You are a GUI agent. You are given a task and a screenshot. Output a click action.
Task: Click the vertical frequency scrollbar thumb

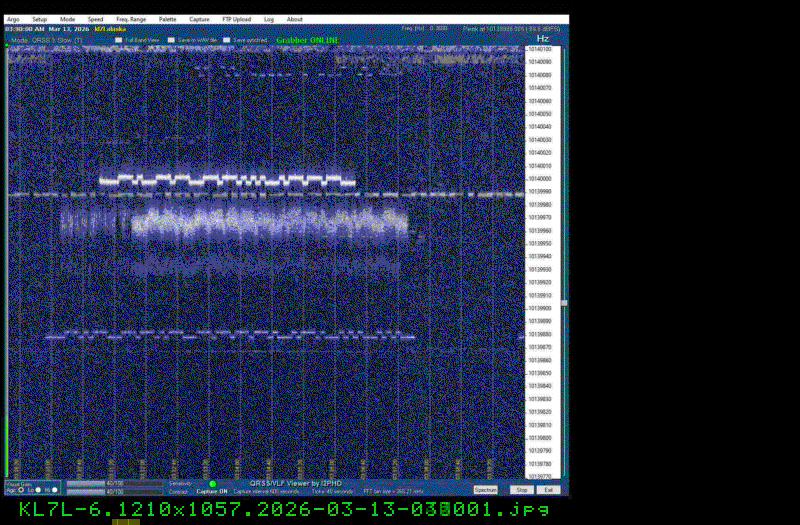564,302
